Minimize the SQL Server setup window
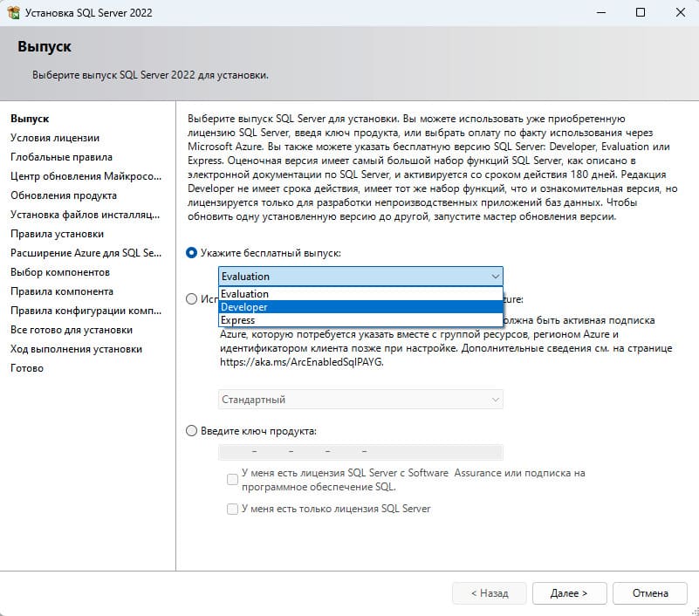Image resolution: width=699 pixels, height=616 pixels. [601, 12]
